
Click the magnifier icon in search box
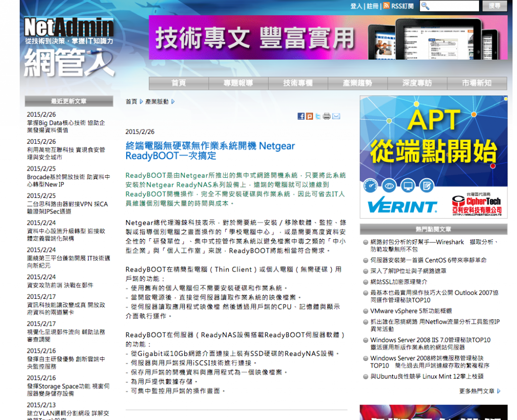coord(425,6)
